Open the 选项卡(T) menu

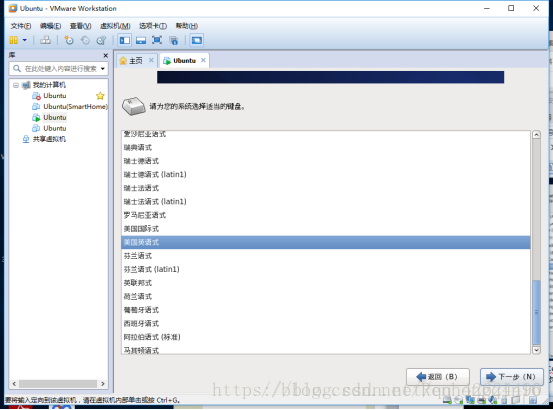153,26
